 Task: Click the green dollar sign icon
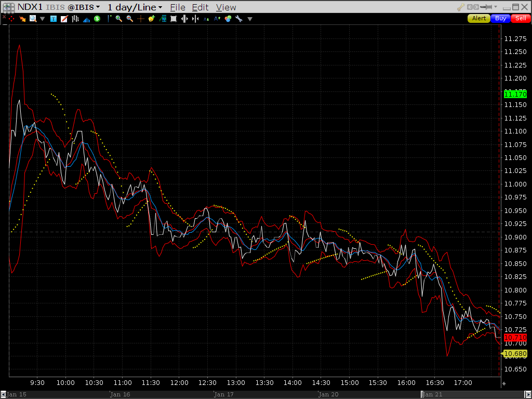coord(97,19)
